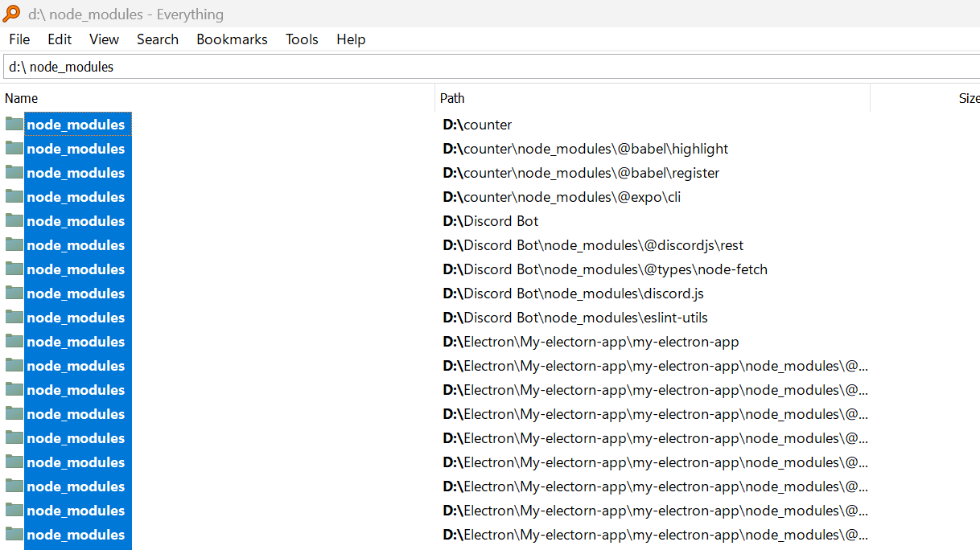Sort results by the Path column header
Screen dimensions: 980x550
point(653,98)
